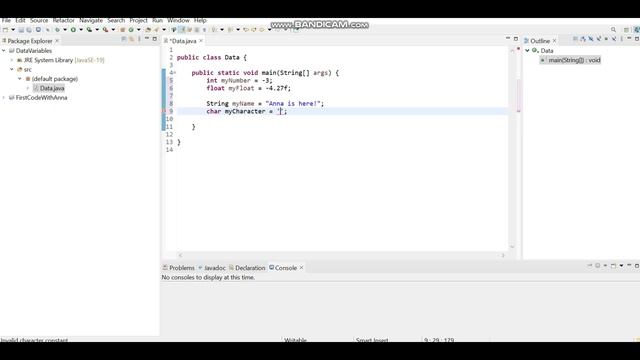Toggle Sort in Outline toolbar
Screen dimensions: 640x360
(x=583, y=39)
